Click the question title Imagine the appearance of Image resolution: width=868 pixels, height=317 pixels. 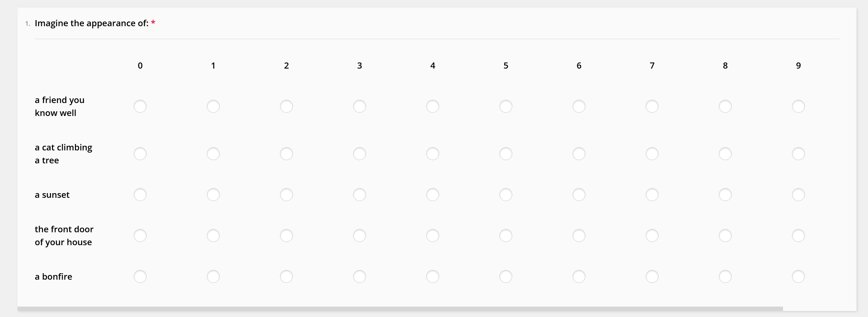[x=91, y=23]
